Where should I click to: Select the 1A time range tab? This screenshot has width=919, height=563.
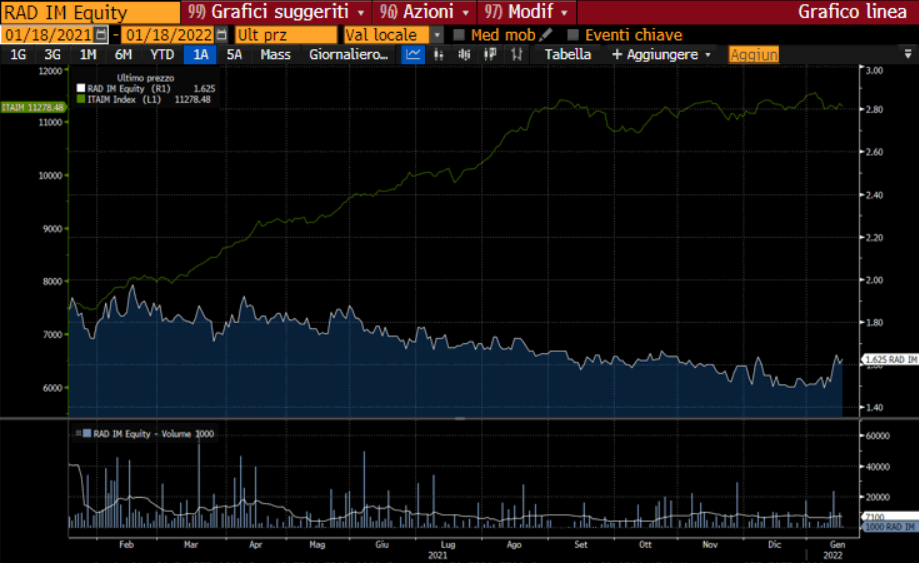click(200, 54)
